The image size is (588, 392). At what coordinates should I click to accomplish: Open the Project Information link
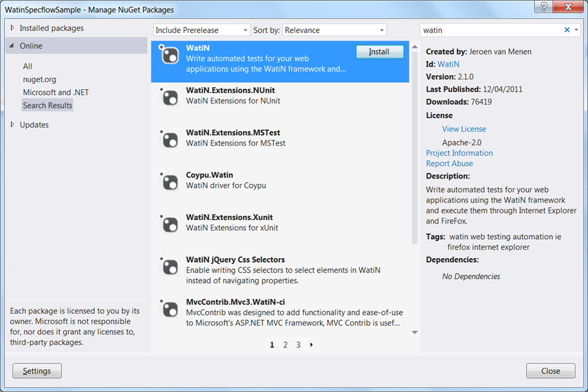459,153
